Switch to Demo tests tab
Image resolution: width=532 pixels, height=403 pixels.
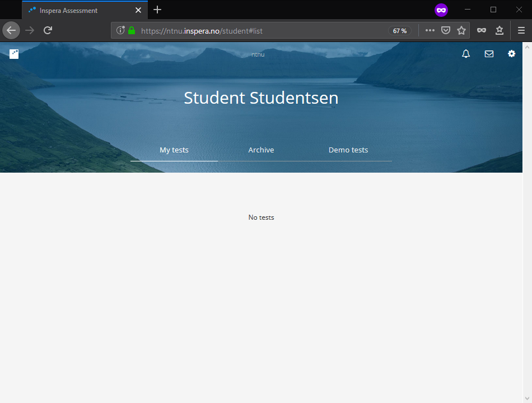tap(348, 150)
